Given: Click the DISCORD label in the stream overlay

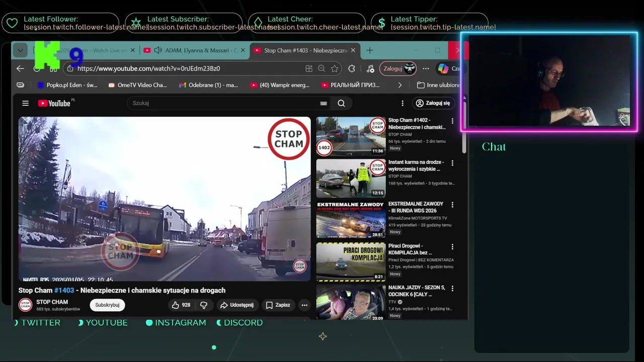Looking at the screenshot, I should click(243, 323).
